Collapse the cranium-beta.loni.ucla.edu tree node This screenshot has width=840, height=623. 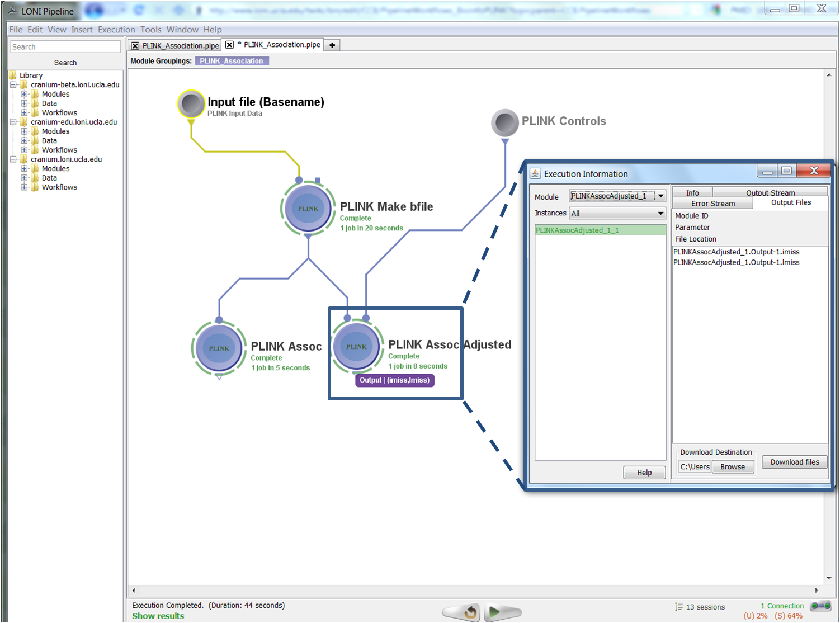coord(13,85)
